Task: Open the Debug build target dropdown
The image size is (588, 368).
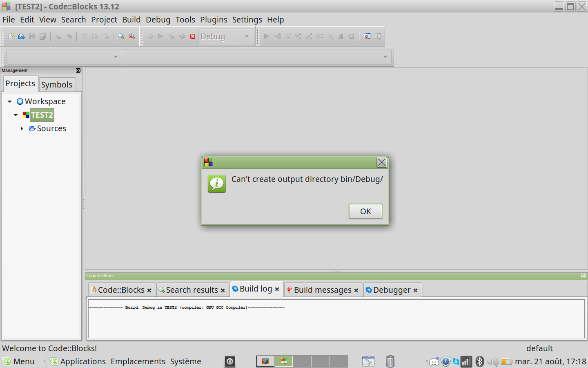Action: point(226,36)
